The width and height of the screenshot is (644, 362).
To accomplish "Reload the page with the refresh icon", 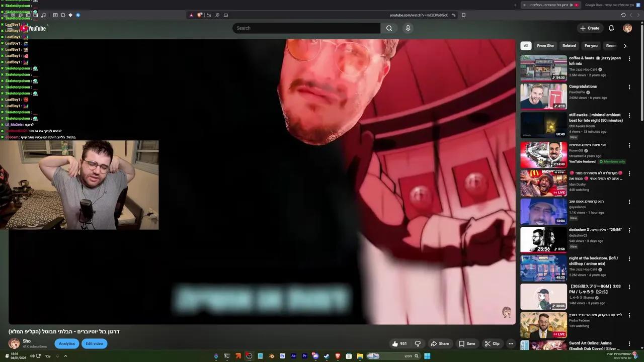I will coord(623,15).
